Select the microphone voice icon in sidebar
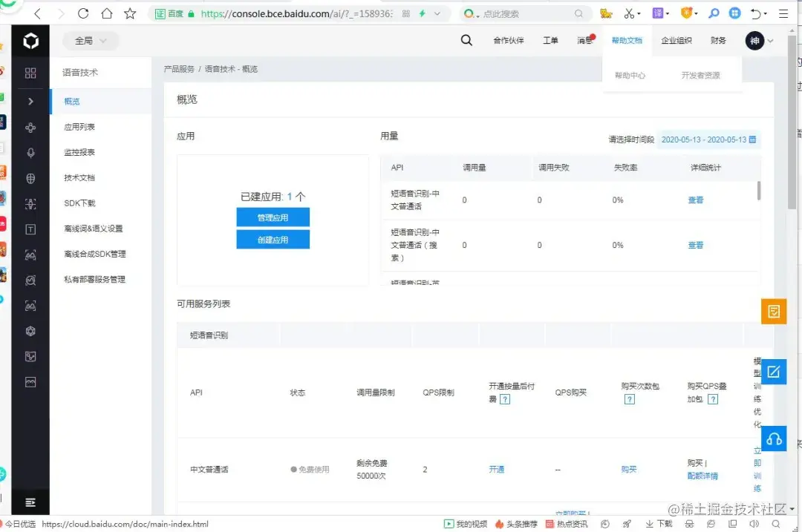 (x=30, y=152)
